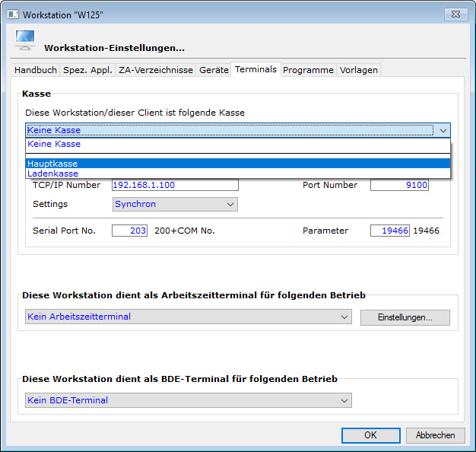Click the Port Number field

399,185
